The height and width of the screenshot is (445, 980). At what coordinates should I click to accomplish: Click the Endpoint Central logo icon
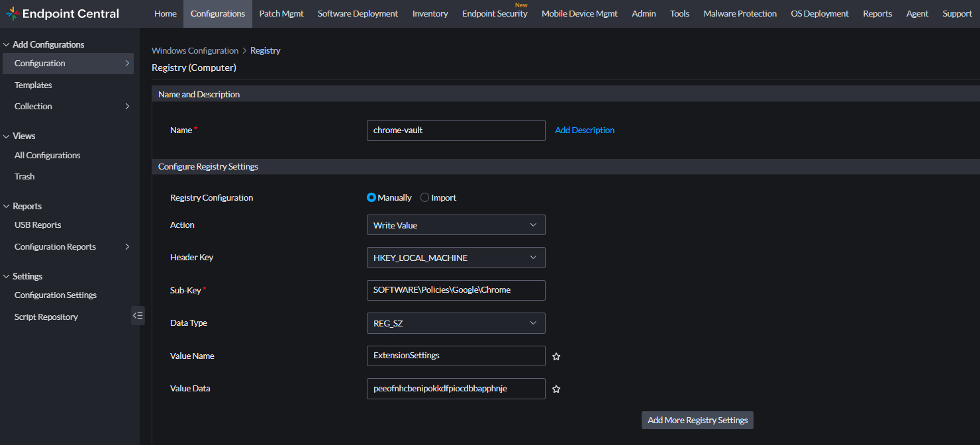[13, 13]
